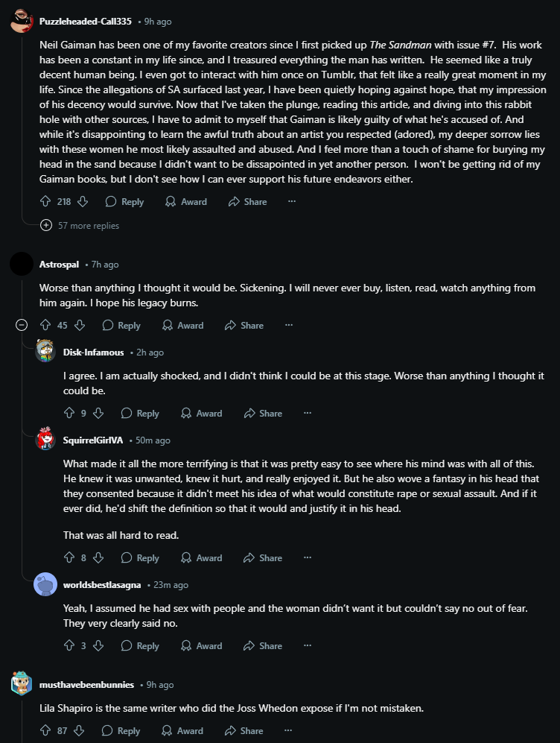Share musthavebeenbunnies' comment
The image size is (560, 743).
coord(244,730)
